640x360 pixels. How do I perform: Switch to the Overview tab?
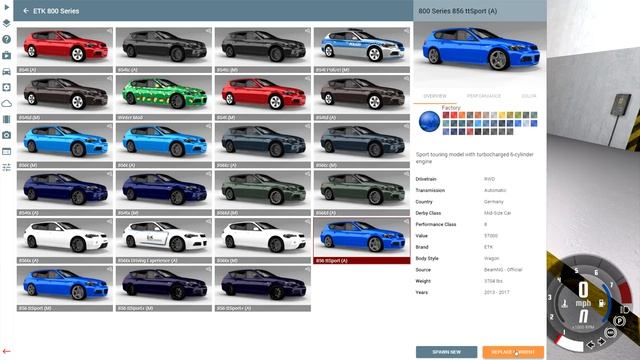point(435,96)
